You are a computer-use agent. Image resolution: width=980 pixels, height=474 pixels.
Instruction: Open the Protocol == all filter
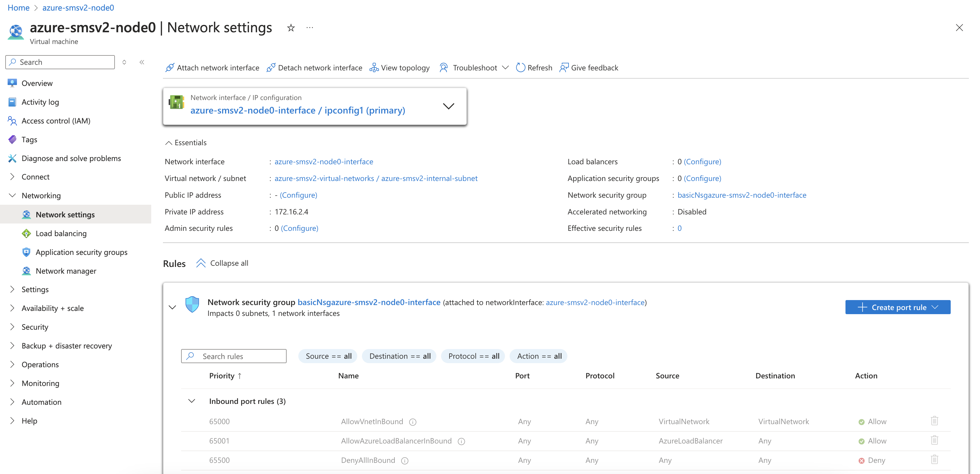coord(473,356)
